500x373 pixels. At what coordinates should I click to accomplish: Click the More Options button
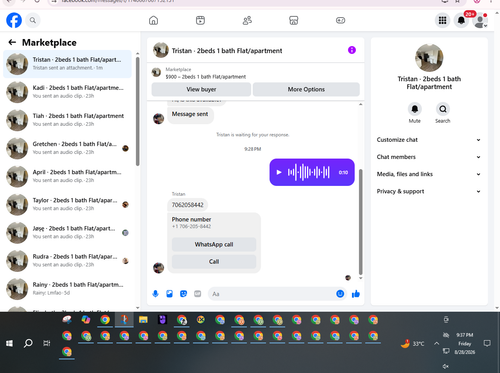(x=306, y=89)
